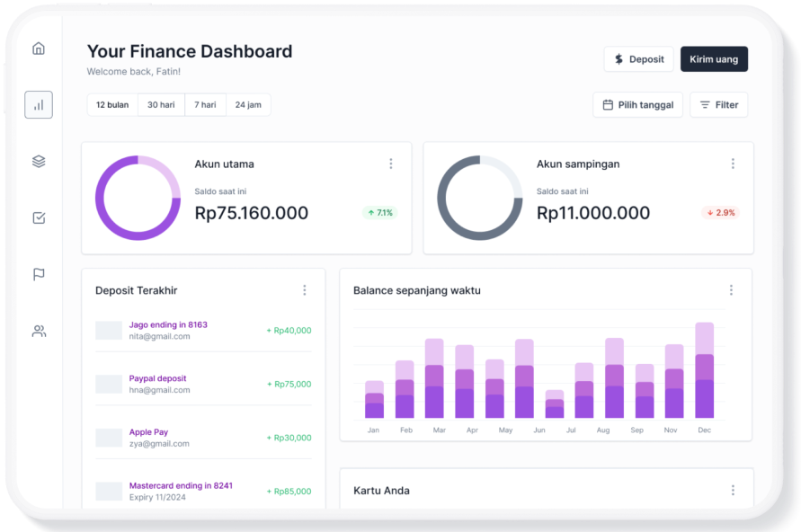The height and width of the screenshot is (532, 801).
Task: Open the Kartu Anda section menu
Action: point(731,490)
